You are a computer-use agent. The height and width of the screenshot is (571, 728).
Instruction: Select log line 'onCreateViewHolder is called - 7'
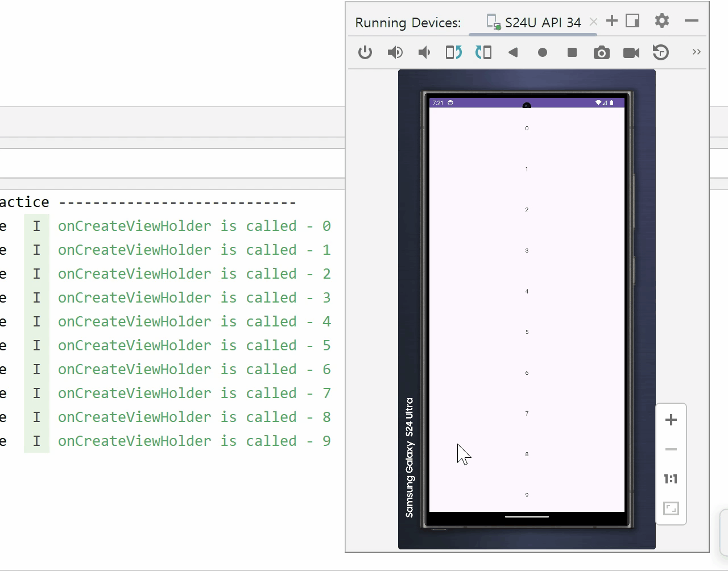[x=195, y=393]
